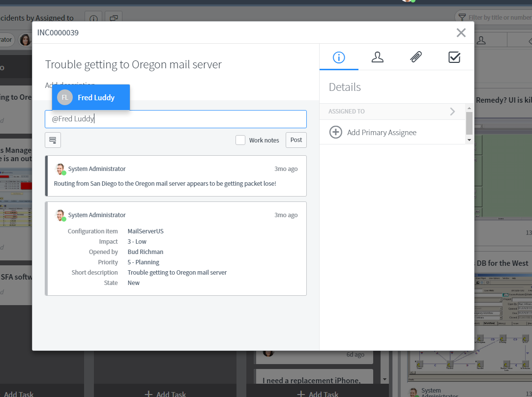Close the INC0000039 dialog
Viewport: 532px width, 397px height.
tap(461, 33)
